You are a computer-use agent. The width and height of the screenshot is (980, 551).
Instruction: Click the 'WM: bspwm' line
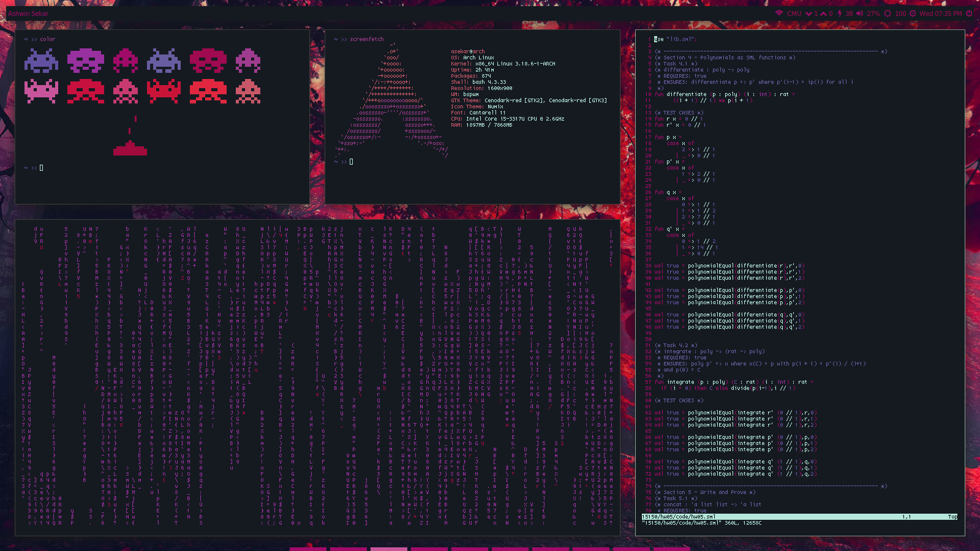click(465, 94)
